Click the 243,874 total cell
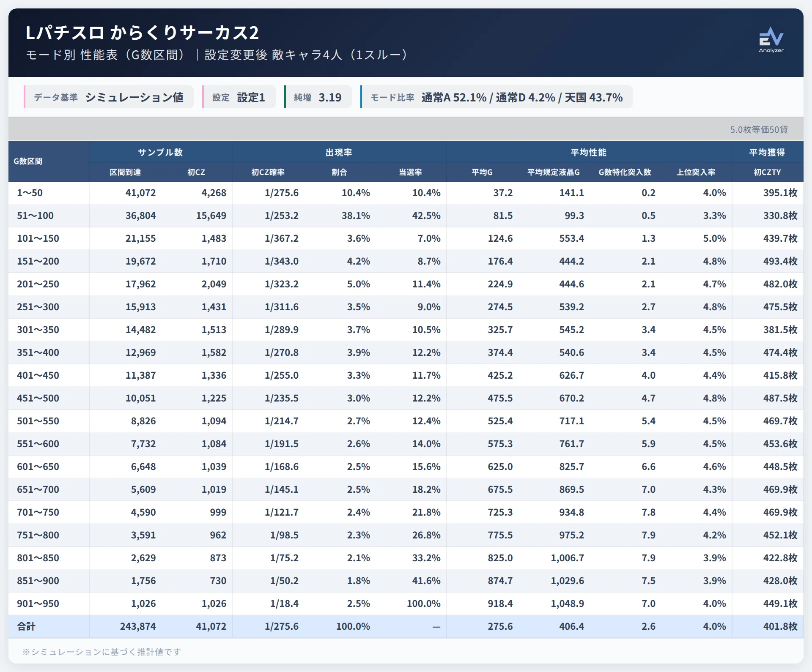Screen dimensions: 812x672 pyautogui.click(x=137, y=626)
